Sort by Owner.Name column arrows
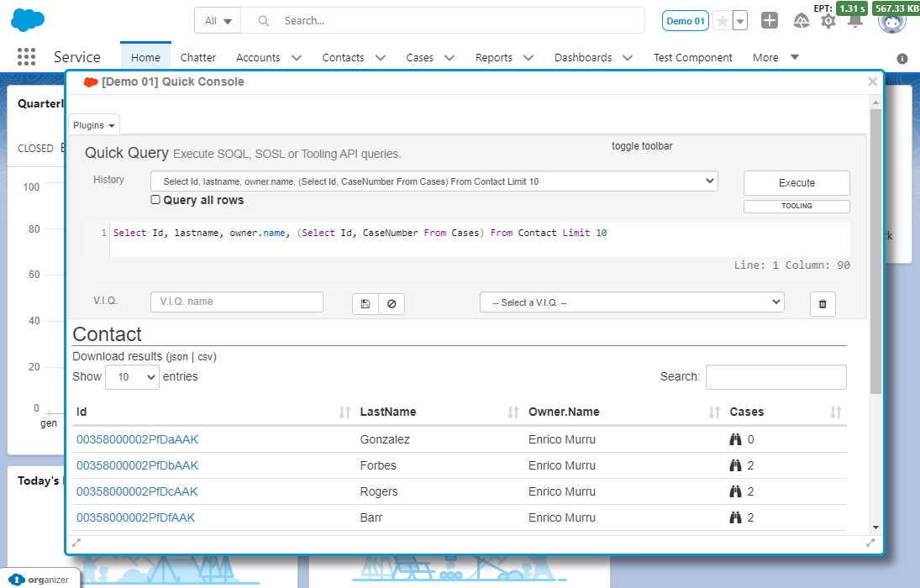The height and width of the screenshot is (588, 920). click(x=715, y=412)
